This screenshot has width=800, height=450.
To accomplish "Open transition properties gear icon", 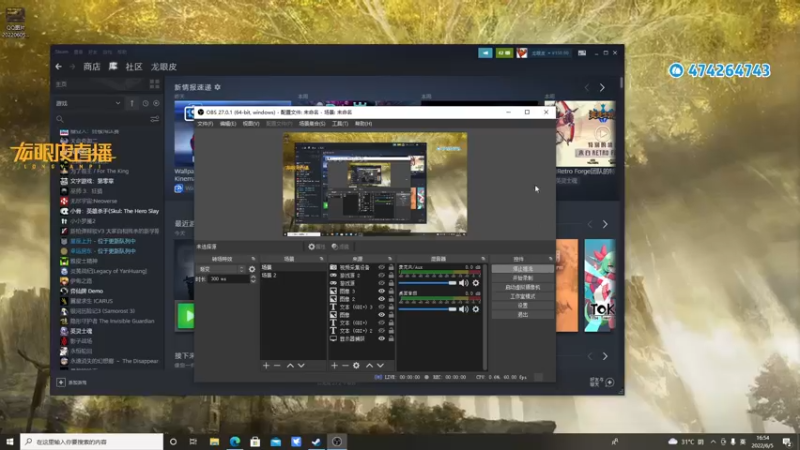I will point(252,269).
